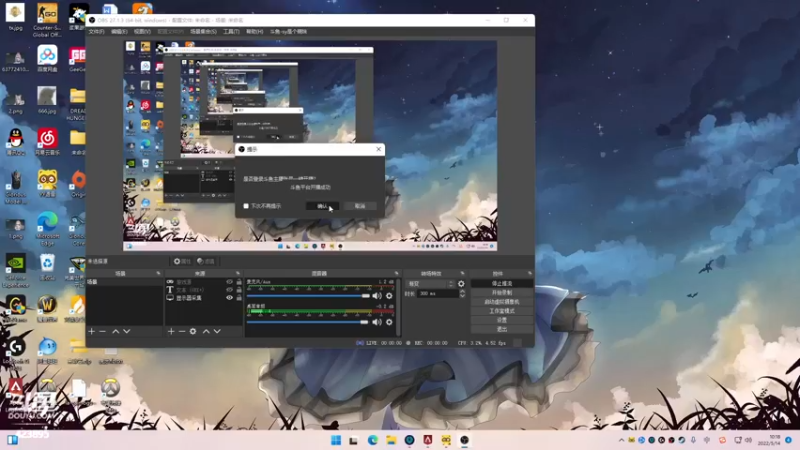800x450 pixels.
Task: Start recording with 开始录制 button
Action: pos(502,293)
